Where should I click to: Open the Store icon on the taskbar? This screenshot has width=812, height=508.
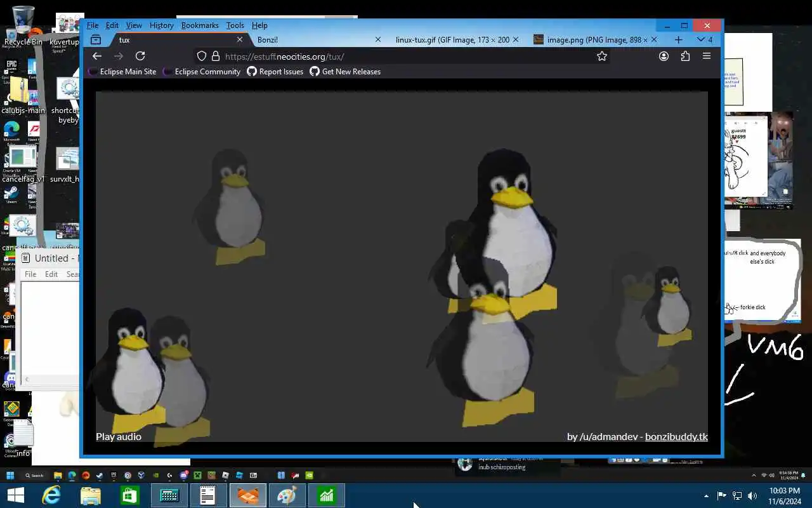pyautogui.click(x=130, y=495)
